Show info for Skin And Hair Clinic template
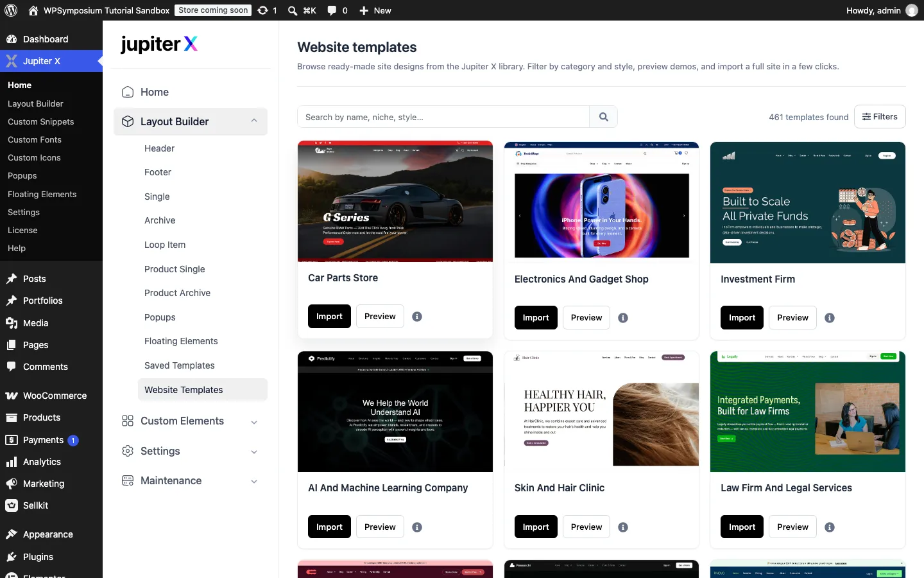924x578 pixels. (x=623, y=527)
